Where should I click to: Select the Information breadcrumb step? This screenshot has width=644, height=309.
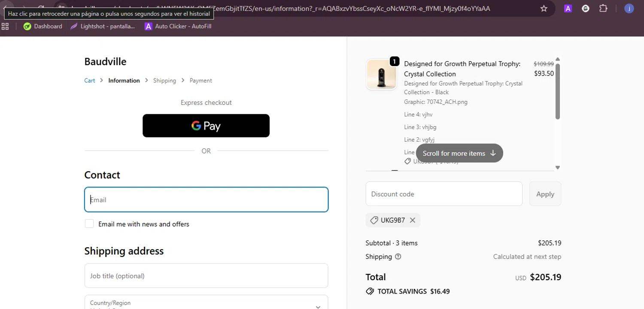(x=124, y=80)
